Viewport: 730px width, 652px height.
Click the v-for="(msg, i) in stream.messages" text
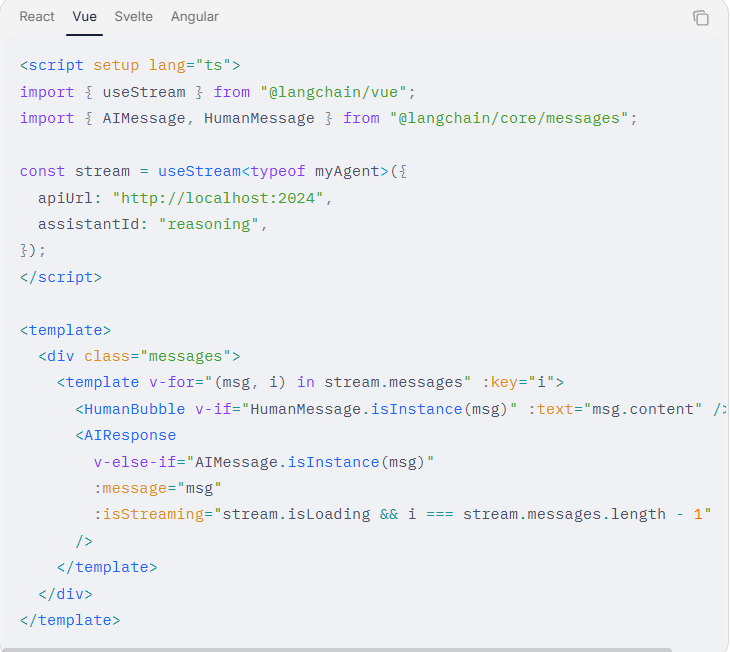(x=310, y=382)
